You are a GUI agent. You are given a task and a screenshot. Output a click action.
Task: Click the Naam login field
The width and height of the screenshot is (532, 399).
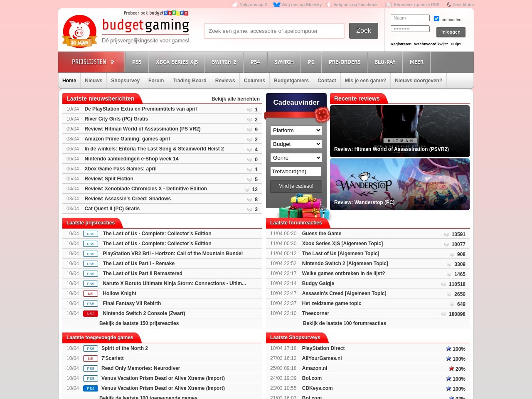(x=410, y=18)
